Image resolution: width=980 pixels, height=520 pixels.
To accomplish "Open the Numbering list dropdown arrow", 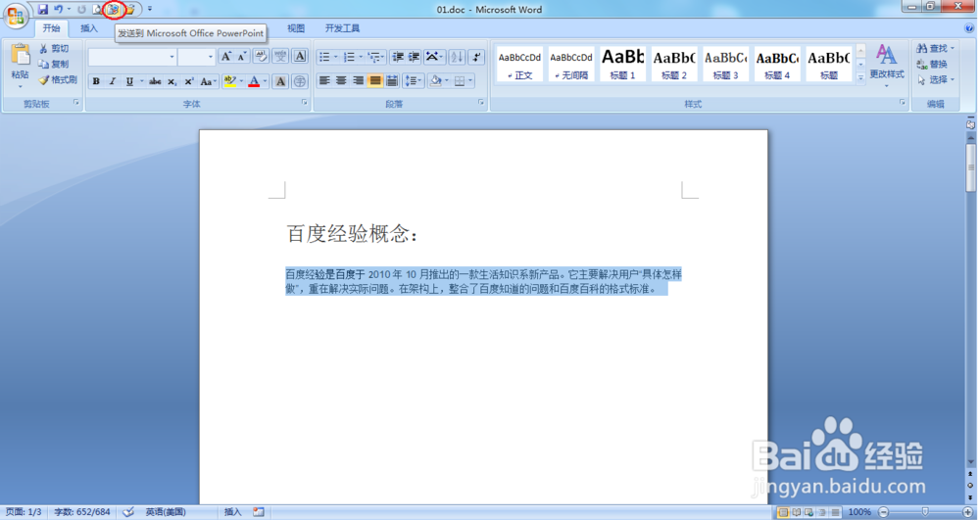I will [x=361, y=57].
